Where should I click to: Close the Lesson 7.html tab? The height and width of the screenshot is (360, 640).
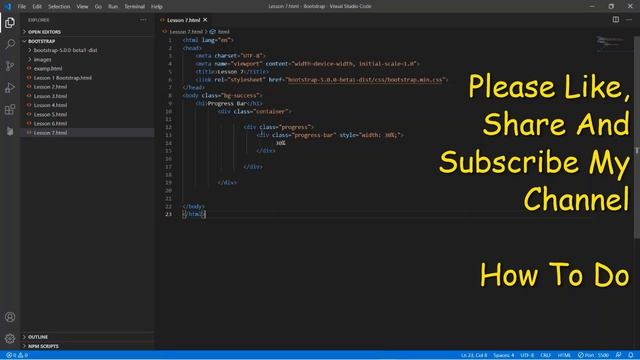[x=205, y=20]
